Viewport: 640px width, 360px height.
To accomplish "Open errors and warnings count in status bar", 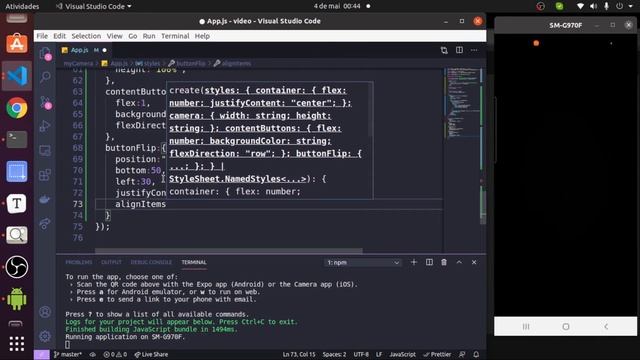I will [115, 354].
